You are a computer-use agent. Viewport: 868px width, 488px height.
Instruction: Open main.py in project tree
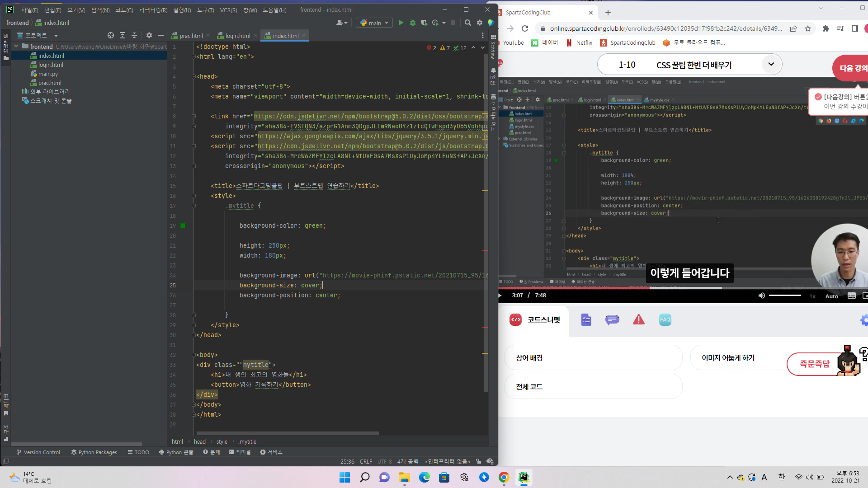pyautogui.click(x=48, y=74)
